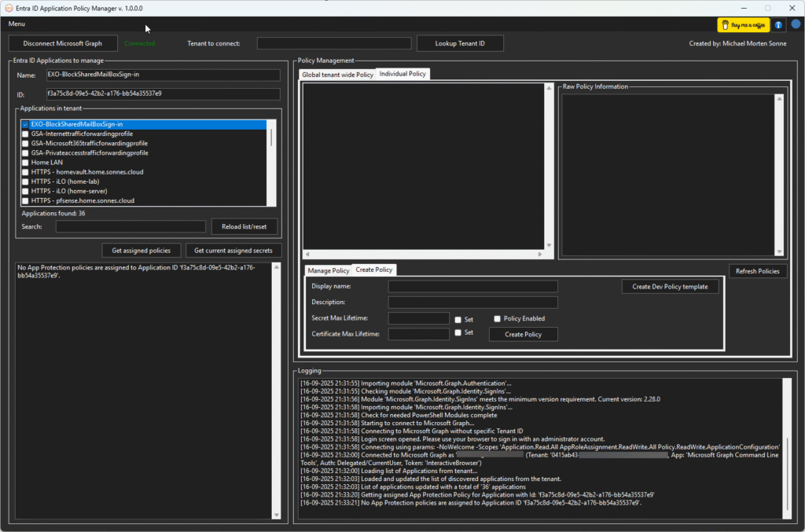Focus the application Search input field
This screenshot has width=805, height=532.
(x=130, y=226)
